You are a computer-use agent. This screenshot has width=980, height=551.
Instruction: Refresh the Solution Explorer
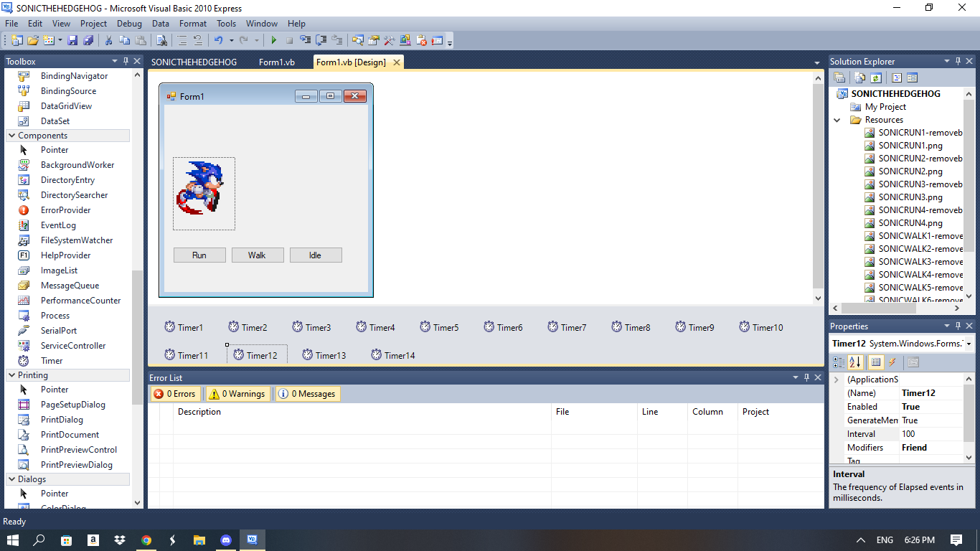876,77
